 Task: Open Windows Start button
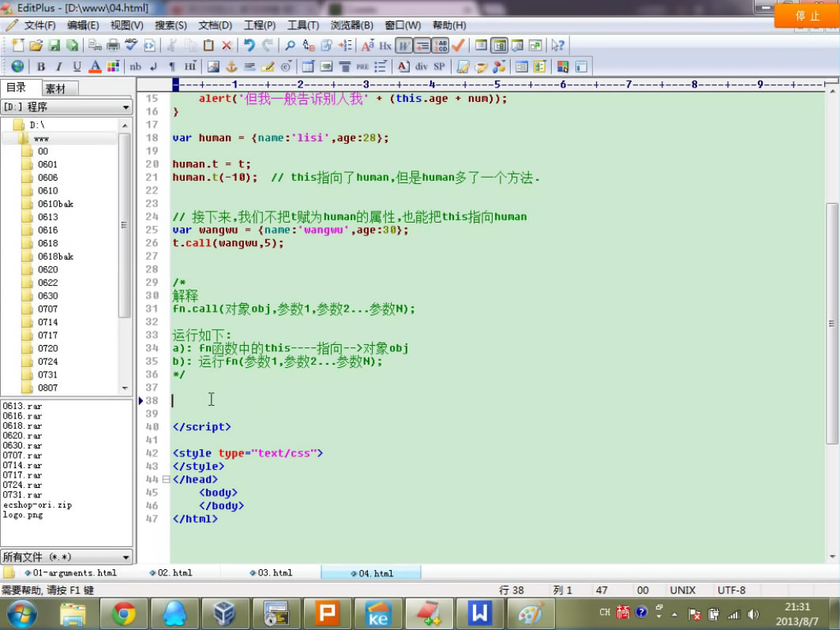point(21,614)
